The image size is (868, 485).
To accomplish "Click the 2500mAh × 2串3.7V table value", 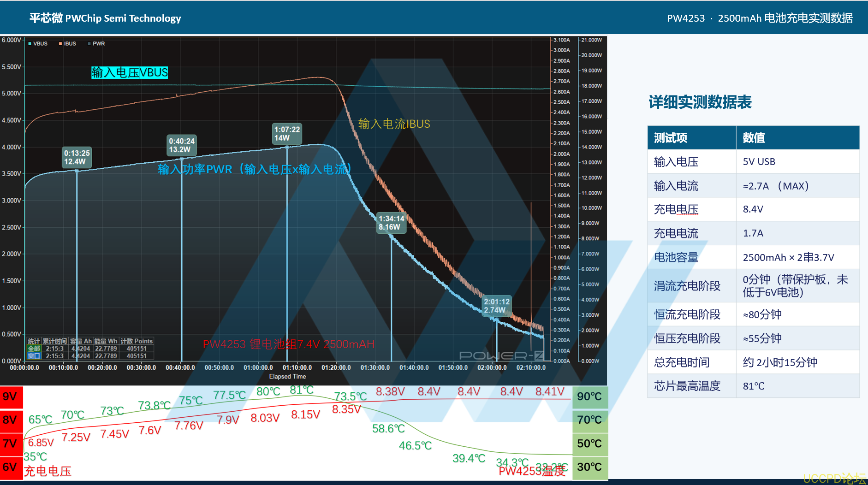I will [x=789, y=257].
